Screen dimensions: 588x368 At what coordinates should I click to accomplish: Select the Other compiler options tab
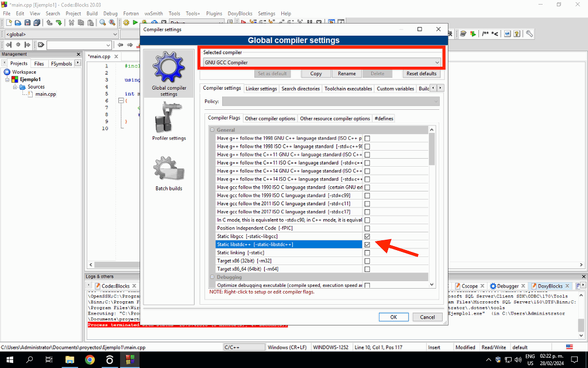pyautogui.click(x=270, y=118)
